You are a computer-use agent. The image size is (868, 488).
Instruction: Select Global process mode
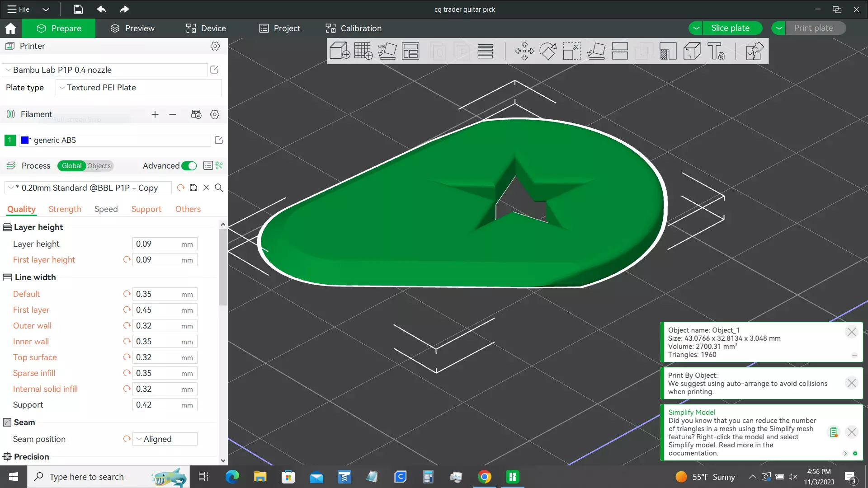[71, 166]
